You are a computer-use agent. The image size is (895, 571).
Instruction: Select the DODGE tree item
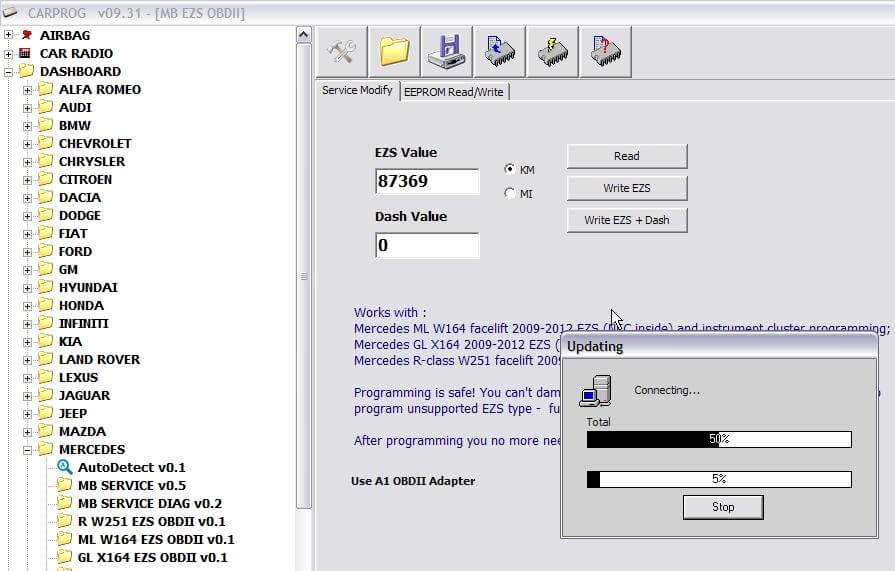coord(80,215)
